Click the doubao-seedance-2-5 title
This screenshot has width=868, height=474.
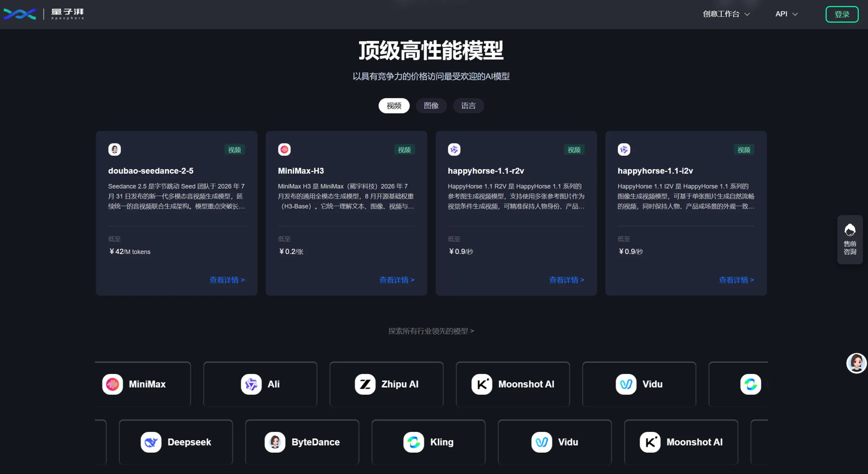(151, 171)
